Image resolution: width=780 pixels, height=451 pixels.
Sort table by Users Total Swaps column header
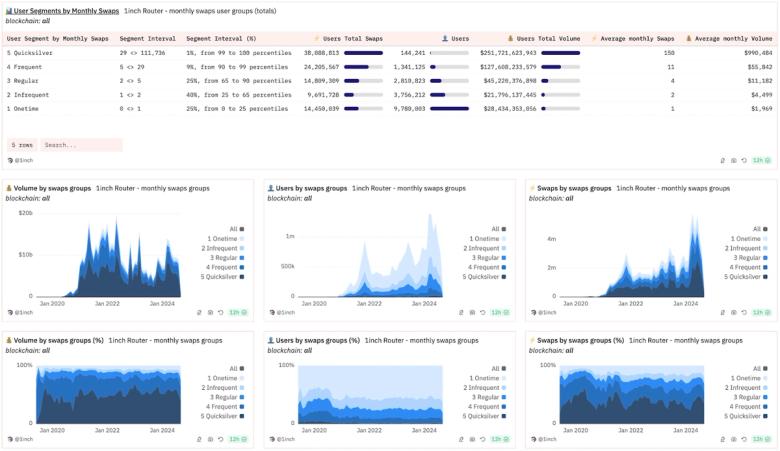click(349, 38)
